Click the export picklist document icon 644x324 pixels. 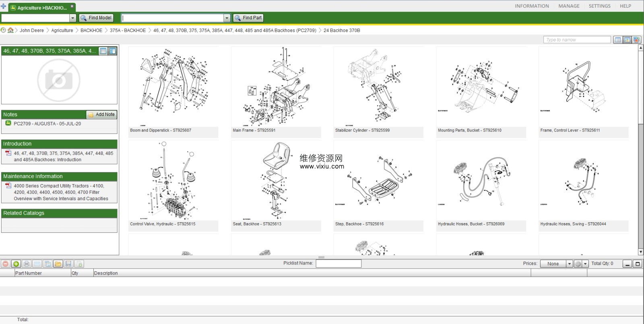[x=79, y=264]
